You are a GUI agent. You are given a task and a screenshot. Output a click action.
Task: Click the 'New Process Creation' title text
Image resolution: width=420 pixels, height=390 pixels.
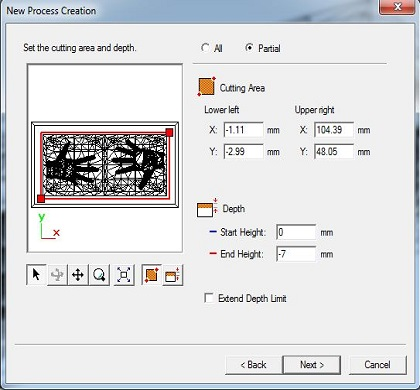(x=51, y=11)
